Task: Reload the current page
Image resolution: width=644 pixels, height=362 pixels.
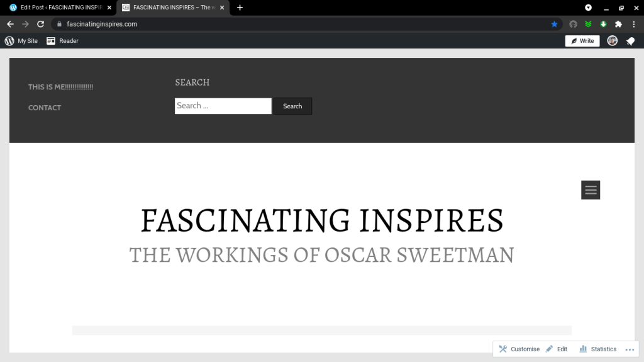Action: pyautogui.click(x=40, y=24)
